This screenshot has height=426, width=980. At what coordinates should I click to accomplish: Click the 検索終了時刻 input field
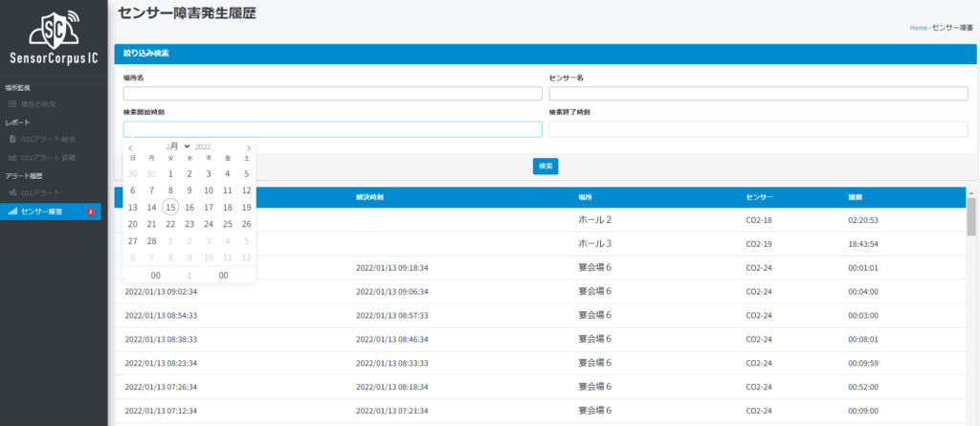(758, 129)
